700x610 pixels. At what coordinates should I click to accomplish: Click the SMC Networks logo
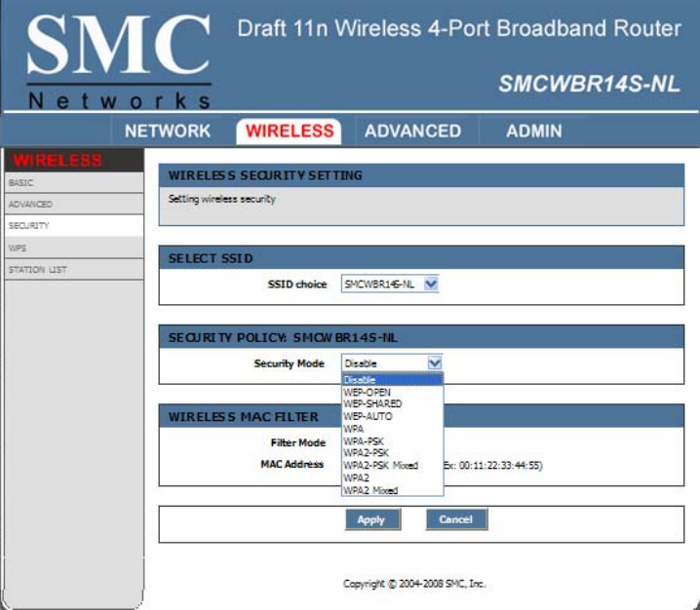click(x=118, y=60)
